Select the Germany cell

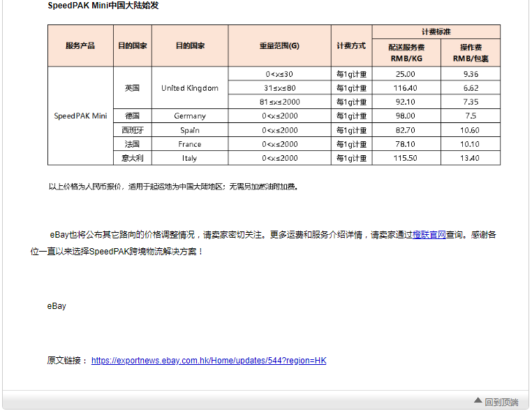[190, 116]
